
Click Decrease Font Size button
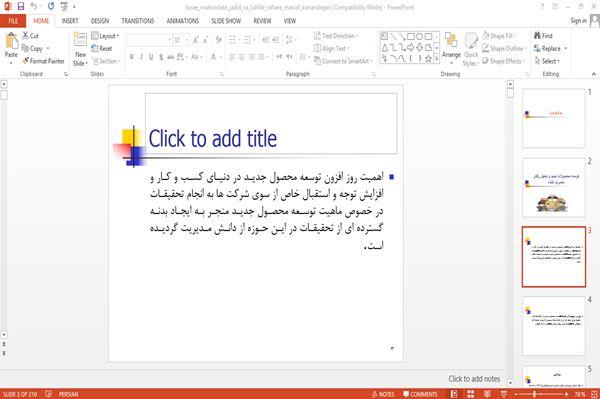205,40
